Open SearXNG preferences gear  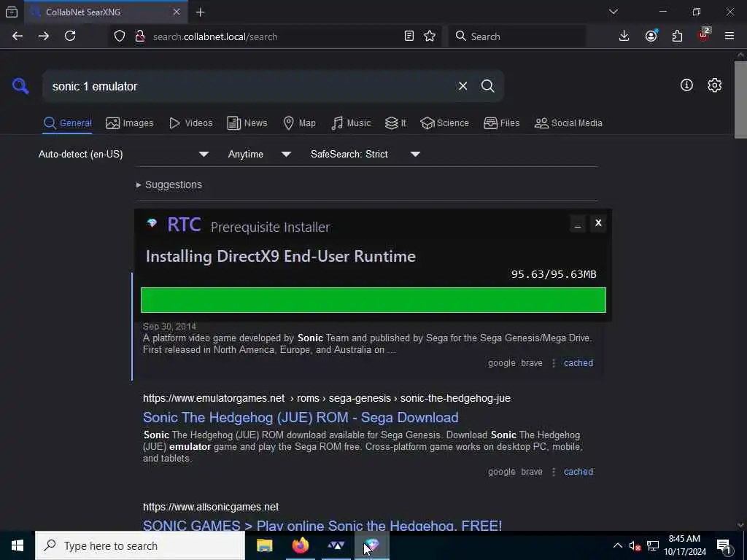tap(714, 85)
